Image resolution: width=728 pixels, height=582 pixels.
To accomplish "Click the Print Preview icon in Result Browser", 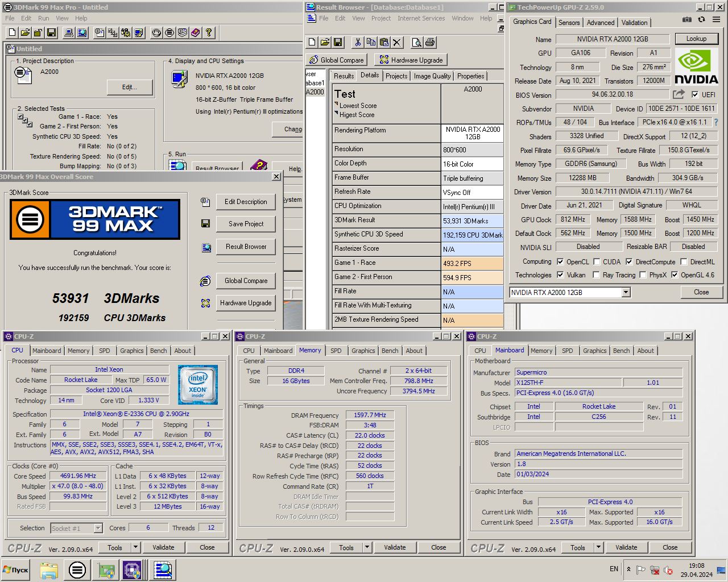I will 417,42.
